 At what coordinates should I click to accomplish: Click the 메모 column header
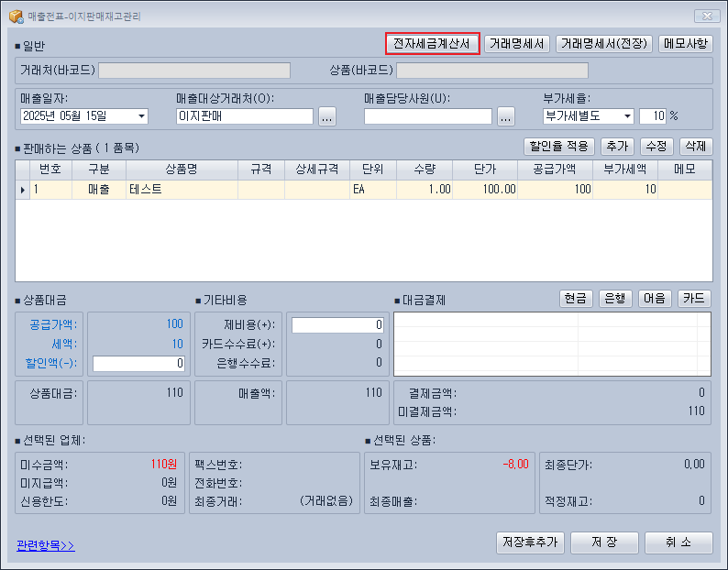pyautogui.click(x=685, y=170)
